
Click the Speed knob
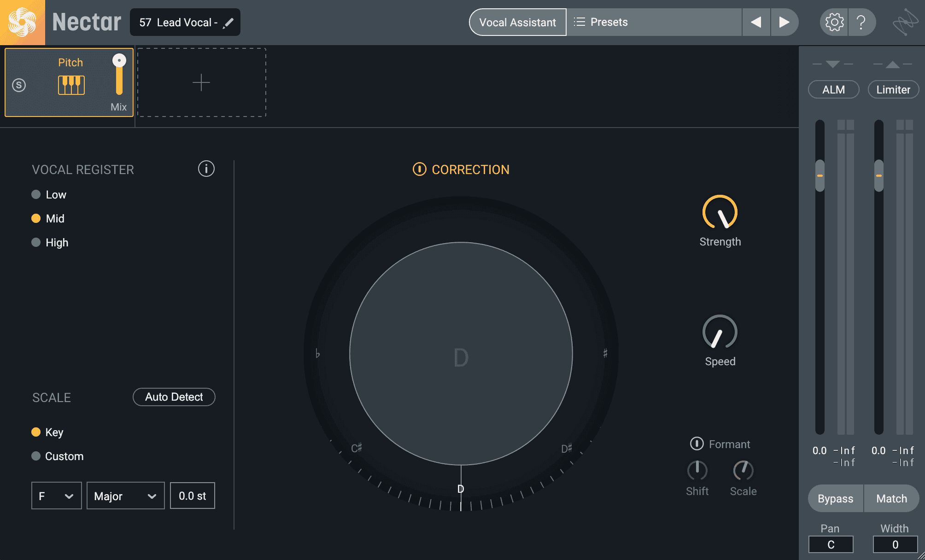[720, 332]
